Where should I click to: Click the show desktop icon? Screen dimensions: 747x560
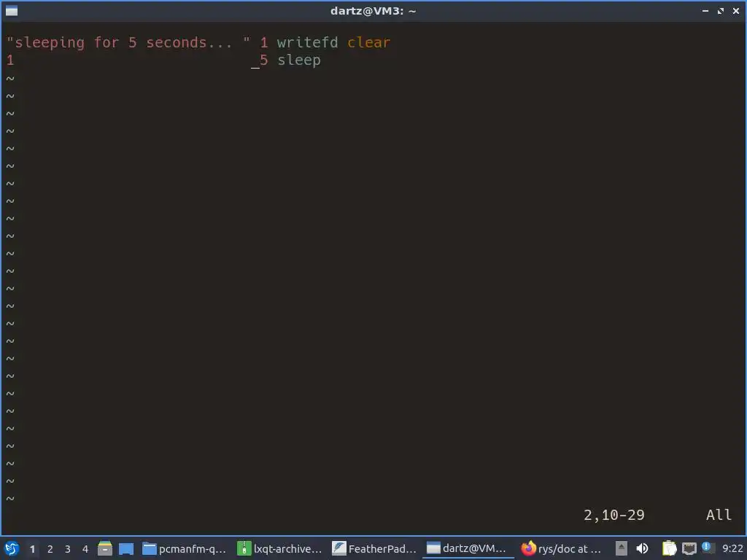(125, 548)
